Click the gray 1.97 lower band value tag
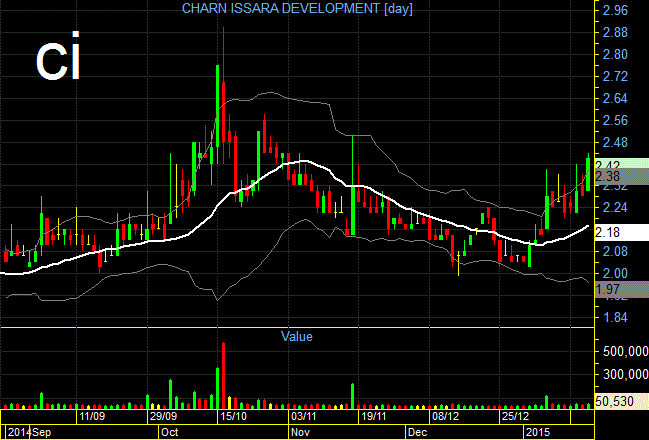 pyautogui.click(x=622, y=289)
